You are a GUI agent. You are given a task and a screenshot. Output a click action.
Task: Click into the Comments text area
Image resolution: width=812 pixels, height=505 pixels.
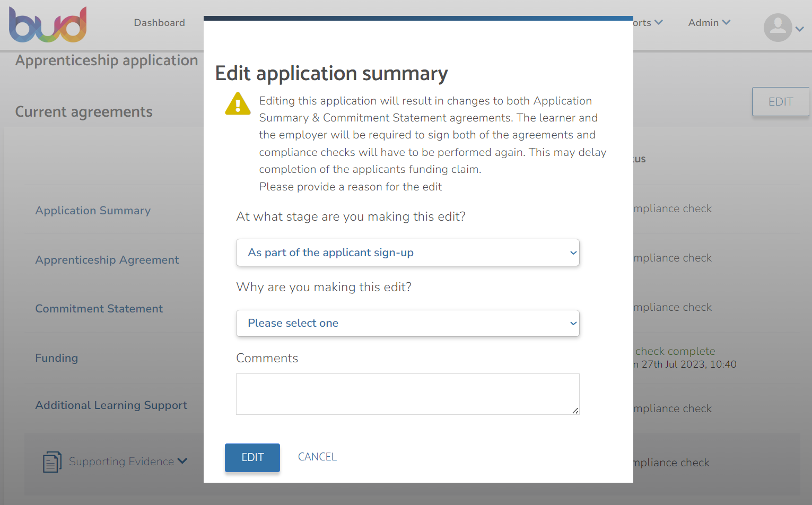(407, 394)
